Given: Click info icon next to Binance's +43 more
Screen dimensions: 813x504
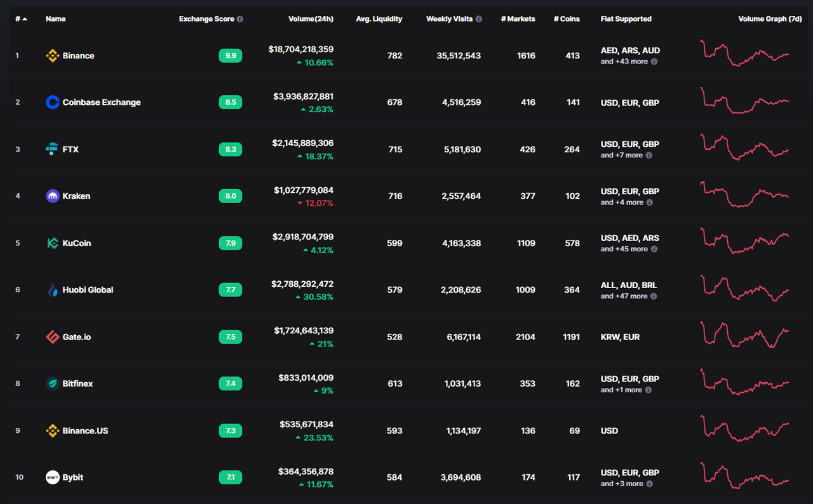Looking at the screenshot, I should 654,62.
